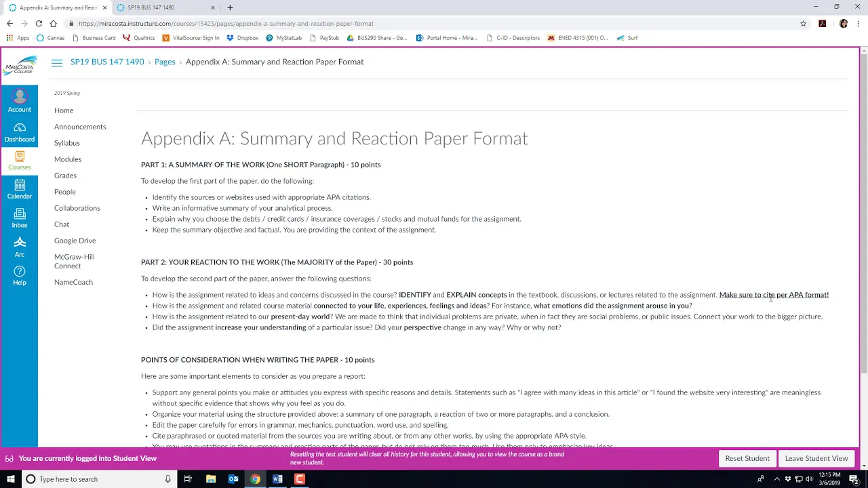
Task: Open Chat in course menu
Action: (62, 224)
